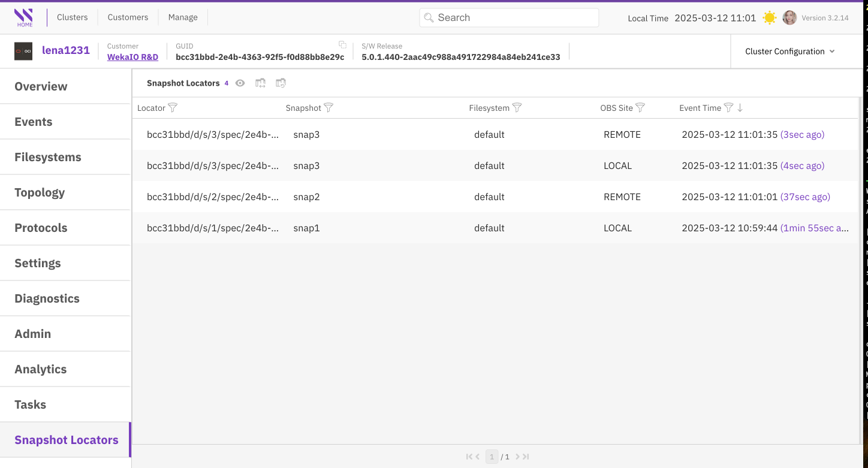Open the Clusters menu

(73, 17)
